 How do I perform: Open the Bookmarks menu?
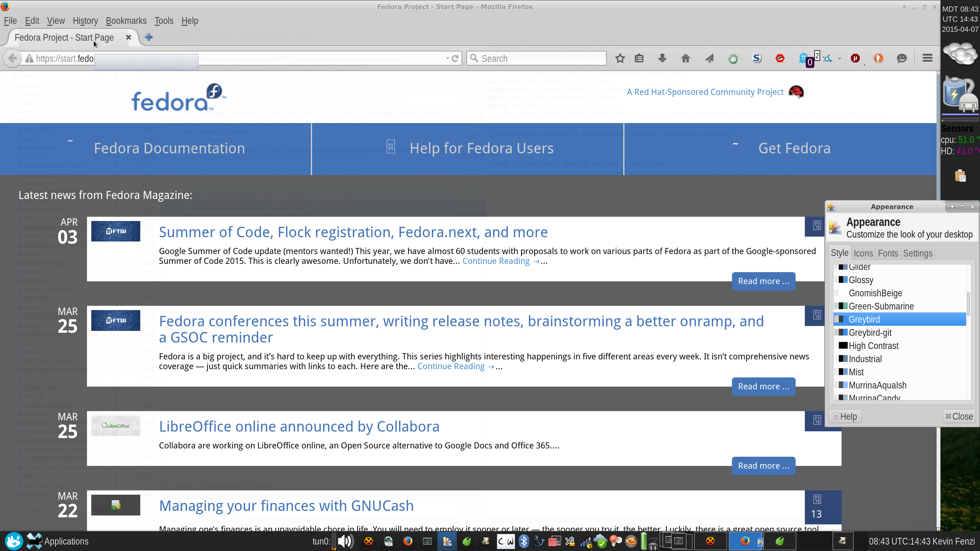point(126,21)
